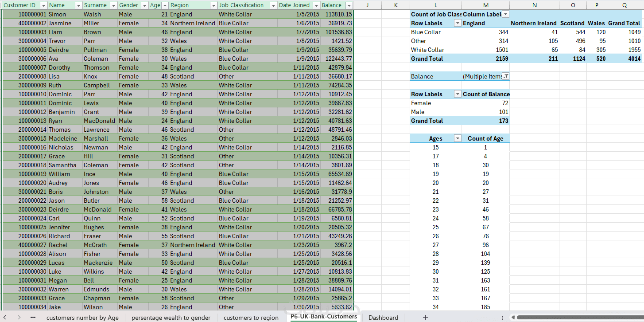Select column J header

pyautogui.click(x=368, y=5)
